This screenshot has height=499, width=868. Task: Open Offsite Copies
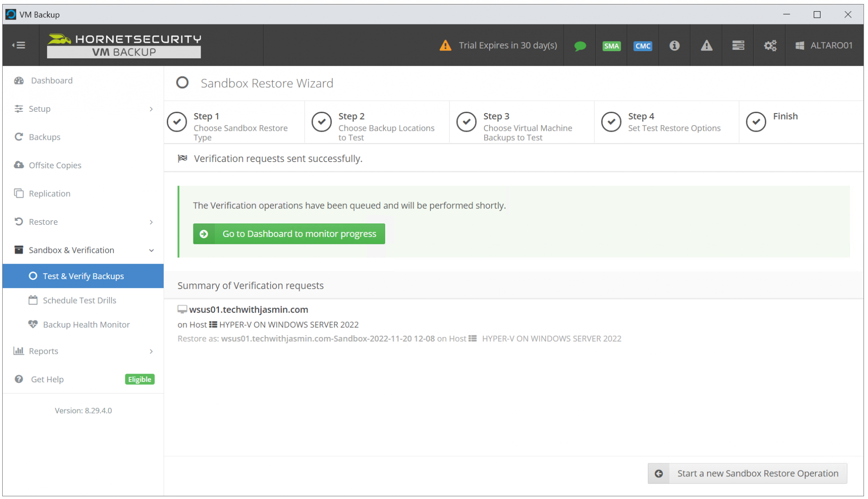point(55,165)
